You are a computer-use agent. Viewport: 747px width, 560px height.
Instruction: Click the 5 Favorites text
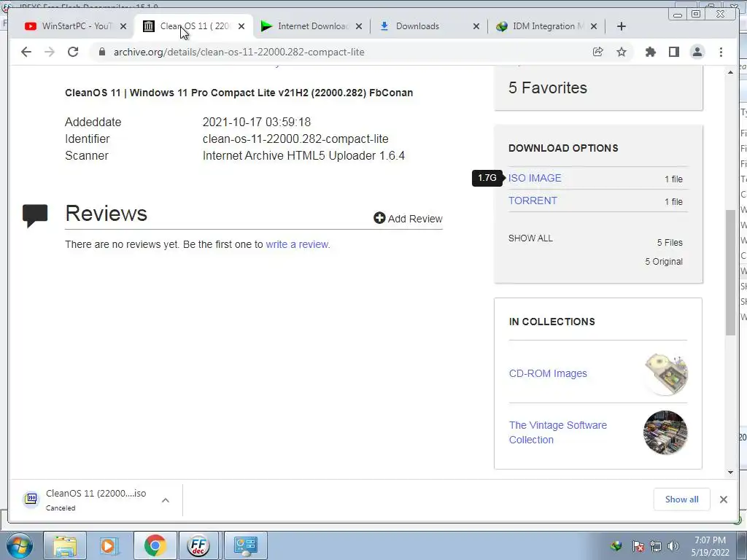pos(547,87)
